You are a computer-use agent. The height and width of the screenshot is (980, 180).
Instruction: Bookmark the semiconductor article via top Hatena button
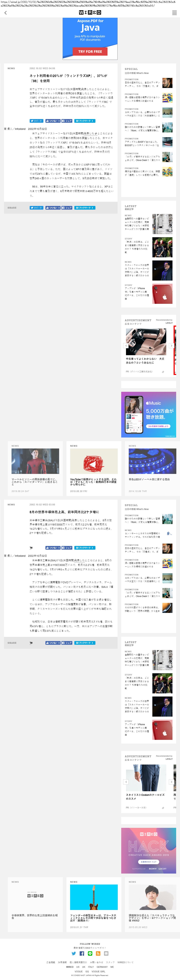click(x=84, y=547)
